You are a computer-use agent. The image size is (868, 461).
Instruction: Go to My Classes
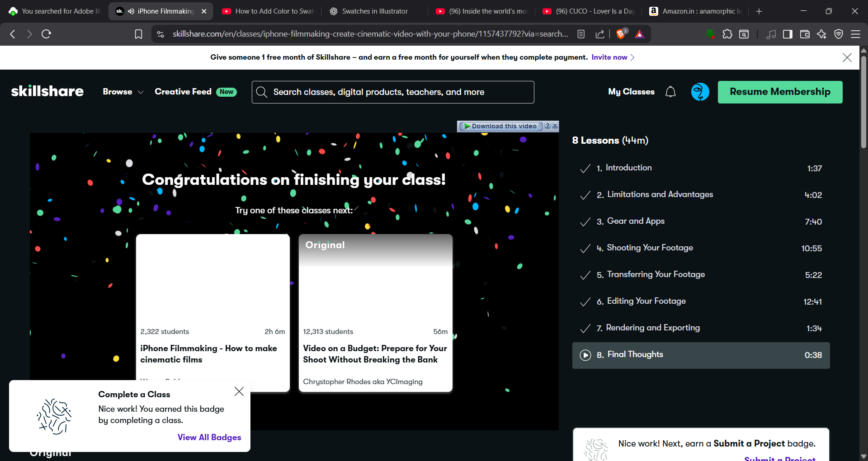point(631,92)
